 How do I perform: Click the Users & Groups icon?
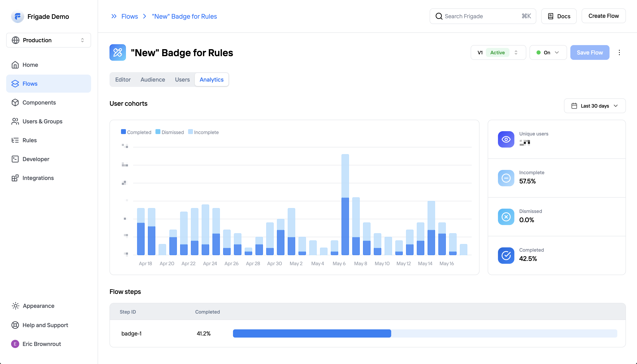click(15, 121)
